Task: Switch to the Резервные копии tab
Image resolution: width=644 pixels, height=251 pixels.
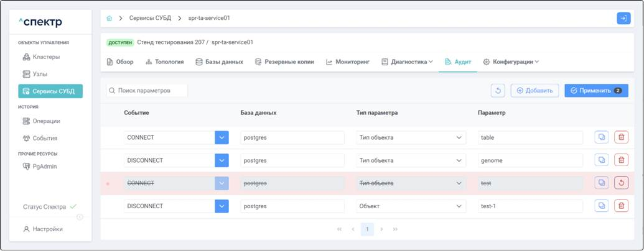Action: tap(284, 62)
